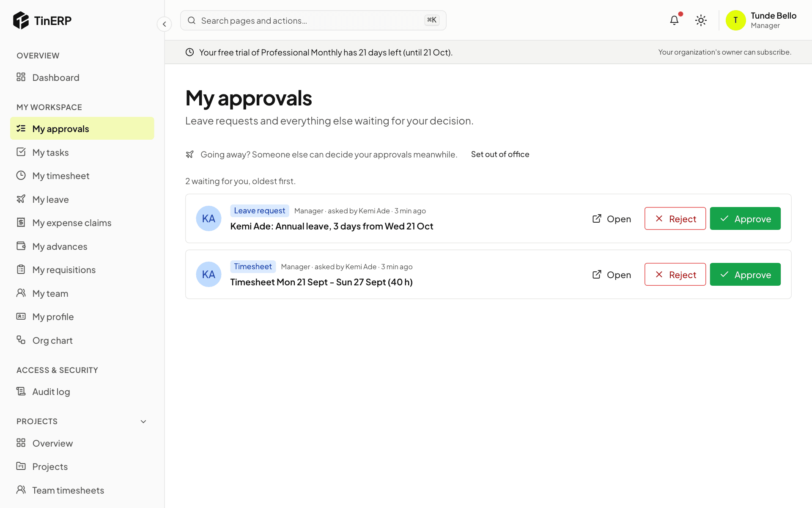Screen dimensions: 812x508
Task: Collapse the PROJECTS section chevron
Action: pyautogui.click(x=143, y=422)
